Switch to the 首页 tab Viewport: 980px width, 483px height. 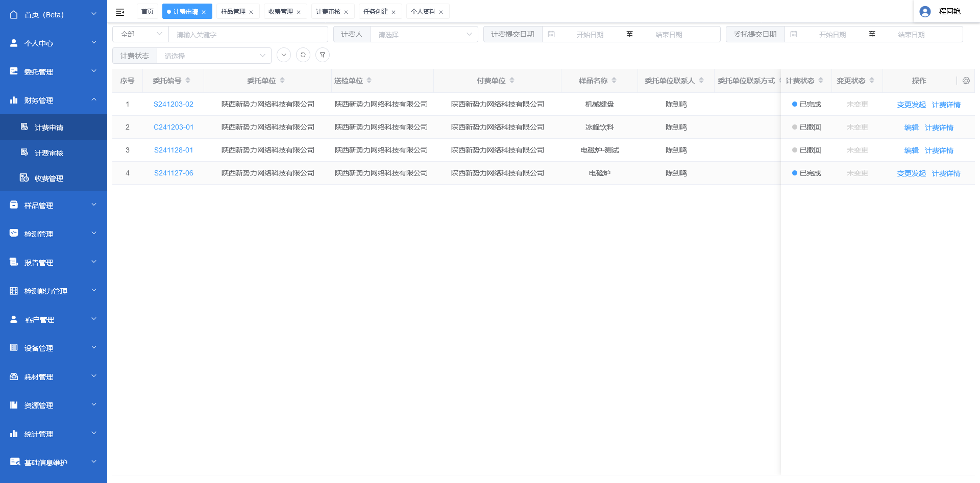pos(148,12)
